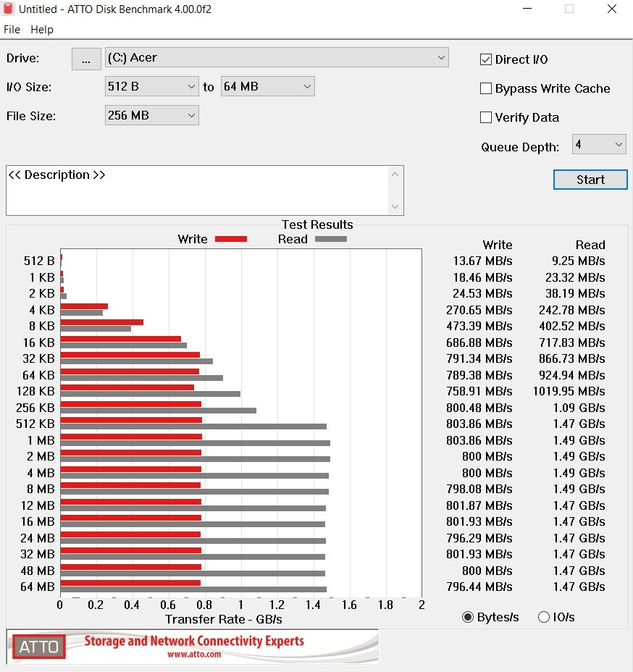633x672 pixels.
Task: Click the 1019.95 MB/s read value
Action: click(569, 391)
